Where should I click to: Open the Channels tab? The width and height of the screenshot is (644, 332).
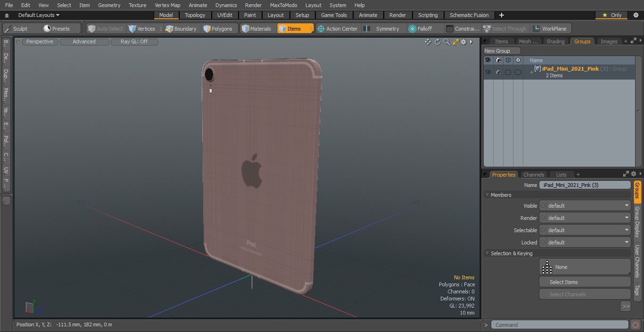(x=534, y=175)
